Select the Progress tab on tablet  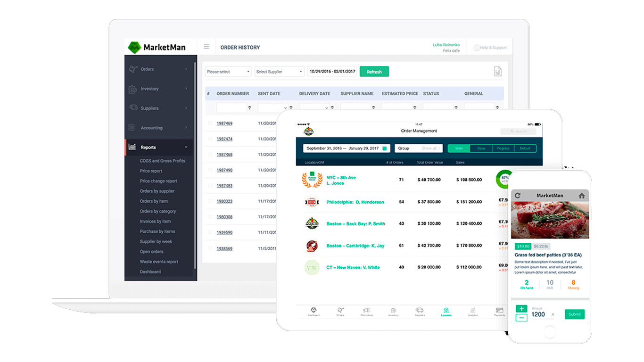point(503,148)
